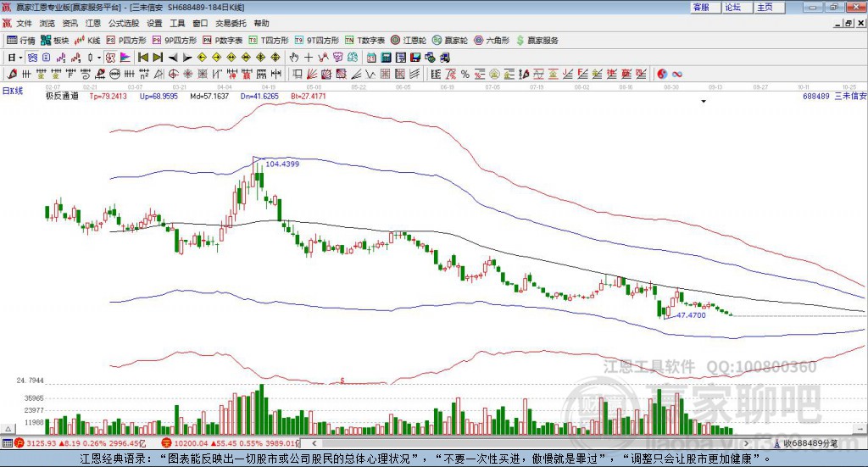The width and height of the screenshot is (868, 467).
Task: Select the zigzag wave line tool
Action: click(370, 74)
